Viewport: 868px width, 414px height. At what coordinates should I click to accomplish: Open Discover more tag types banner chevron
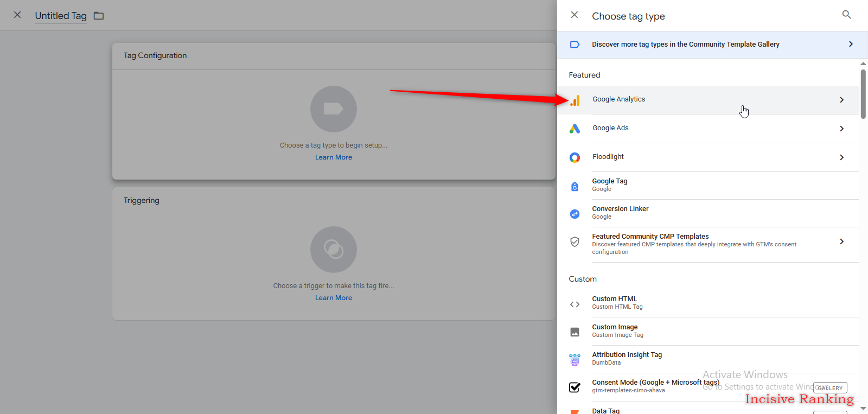(x=851, y=44)
